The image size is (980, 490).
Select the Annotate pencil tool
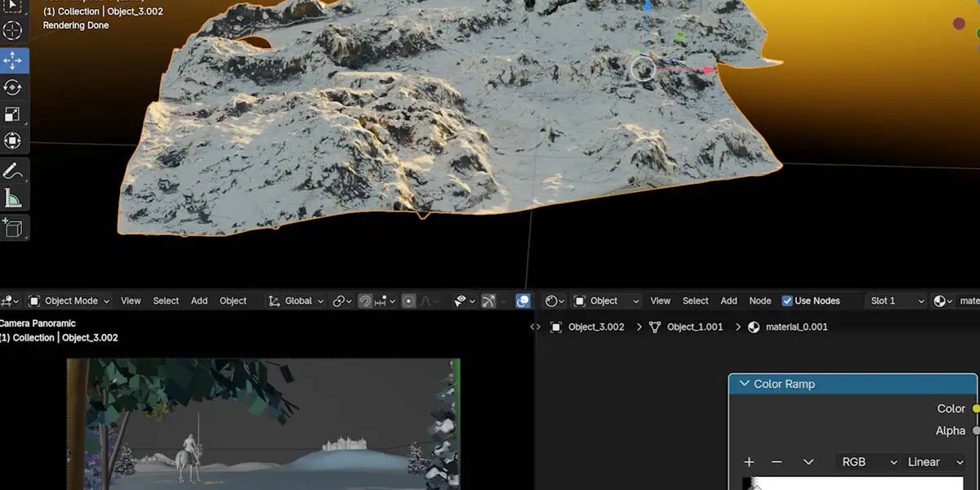[x=13, y=171]
